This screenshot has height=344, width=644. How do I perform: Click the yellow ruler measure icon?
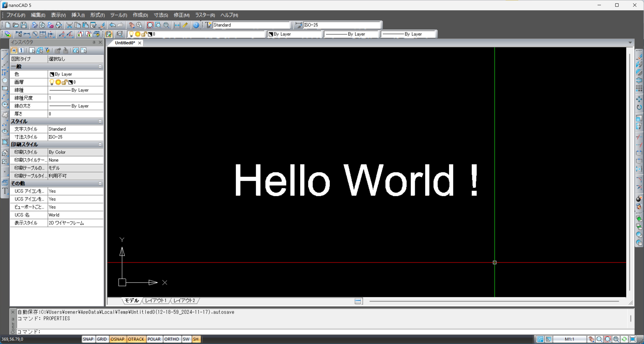point(185,25)
